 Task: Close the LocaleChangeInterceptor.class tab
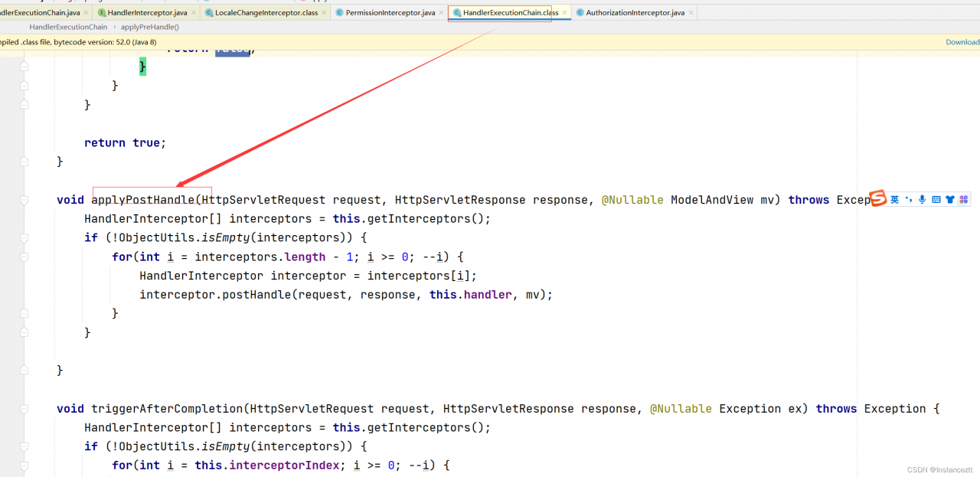[x=324, y=13]
